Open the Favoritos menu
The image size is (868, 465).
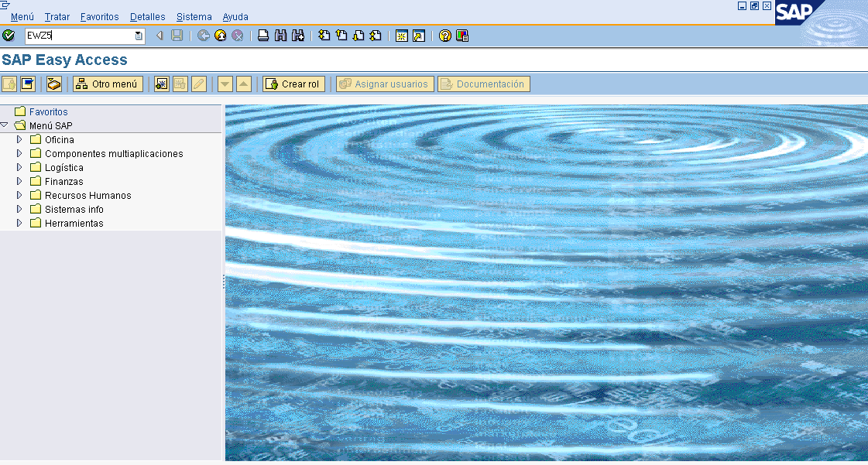point(99,17)
